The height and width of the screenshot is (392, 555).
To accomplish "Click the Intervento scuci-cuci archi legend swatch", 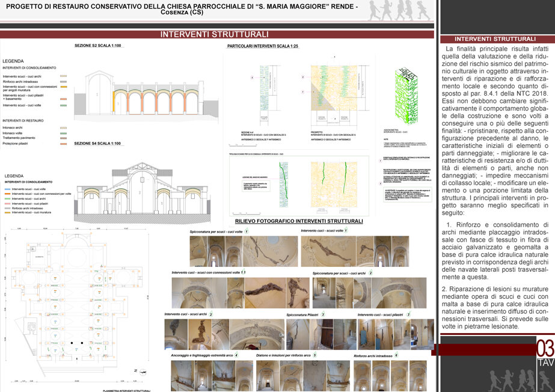I will pyautogui.click(x=63, y=76).
